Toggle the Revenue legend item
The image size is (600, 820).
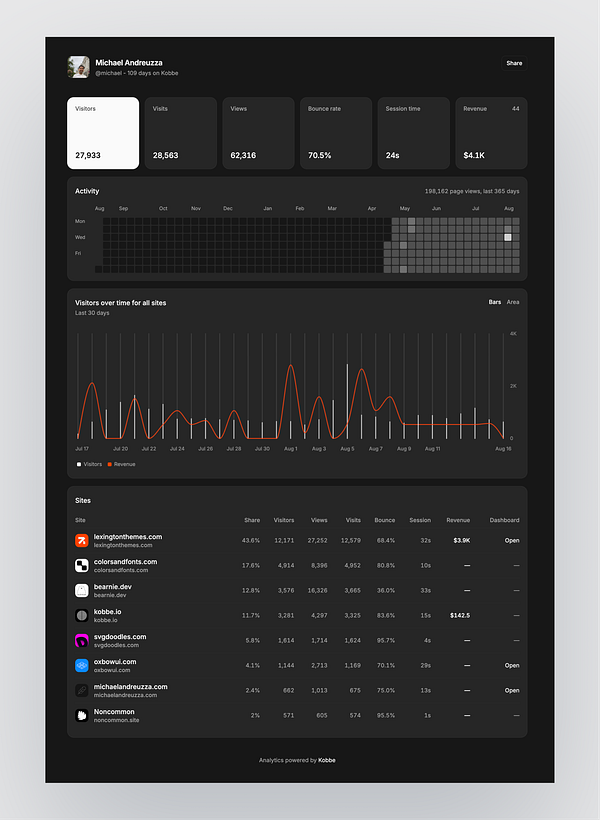[121, 464]
